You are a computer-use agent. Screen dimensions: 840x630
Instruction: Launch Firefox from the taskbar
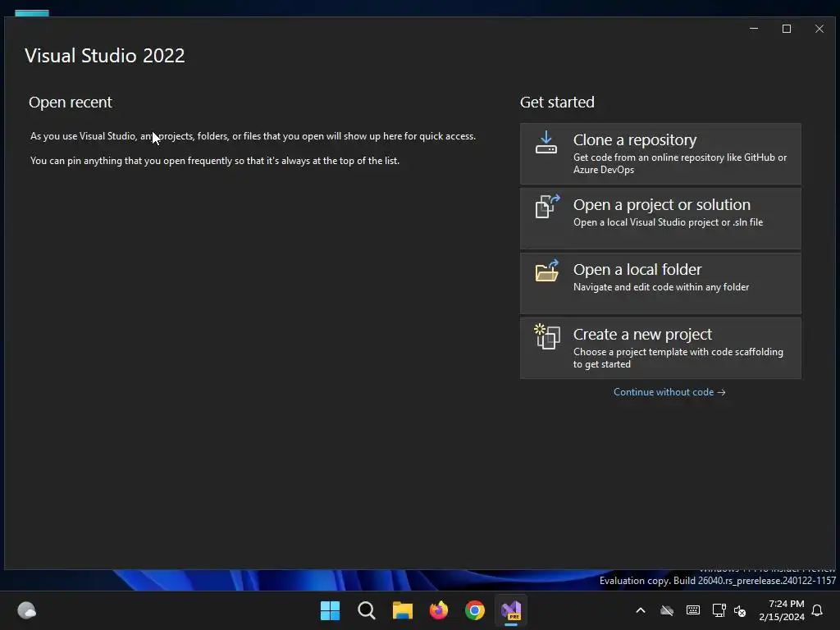pos(439,610)
